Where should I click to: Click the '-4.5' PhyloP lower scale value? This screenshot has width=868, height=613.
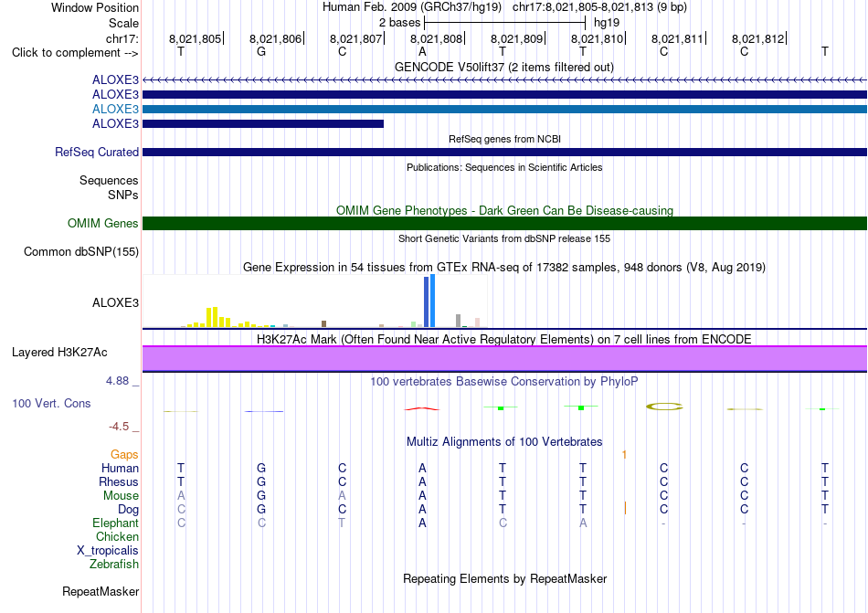(x=119, y=426)
